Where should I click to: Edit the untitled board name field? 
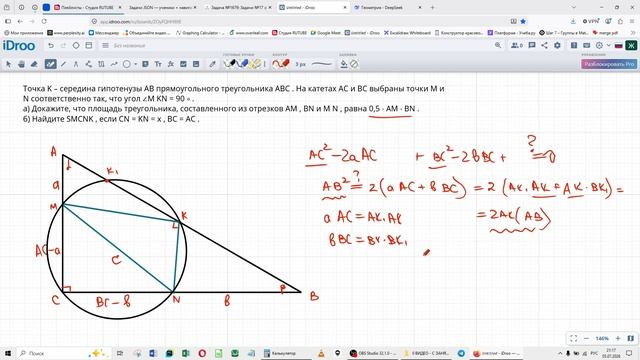[x=129, y=46]
